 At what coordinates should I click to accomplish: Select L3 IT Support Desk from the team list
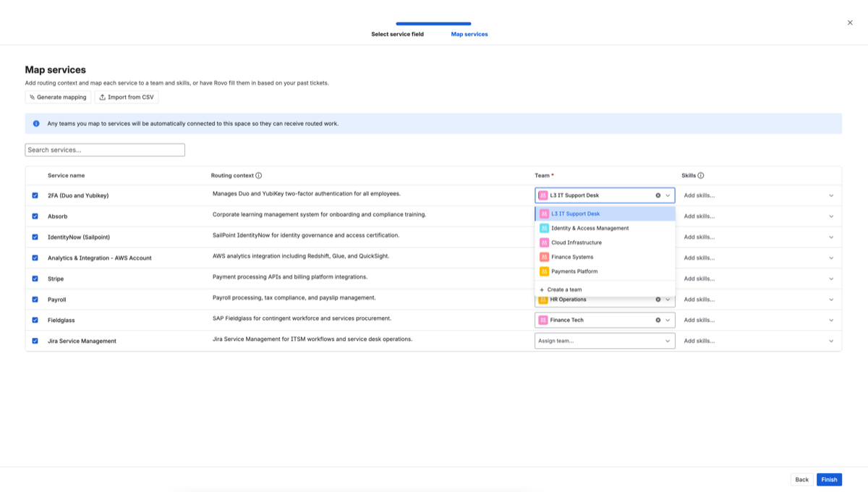pyautogui.click(x=605, y=214)
